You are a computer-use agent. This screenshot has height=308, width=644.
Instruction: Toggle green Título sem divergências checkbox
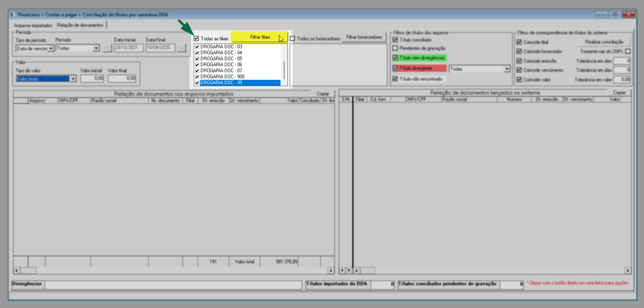395,58
